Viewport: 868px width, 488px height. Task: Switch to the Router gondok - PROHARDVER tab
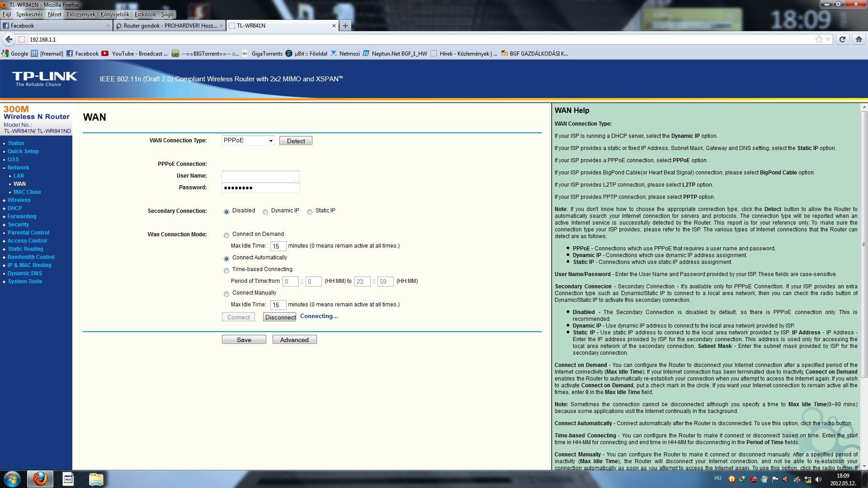pos(169,26)
